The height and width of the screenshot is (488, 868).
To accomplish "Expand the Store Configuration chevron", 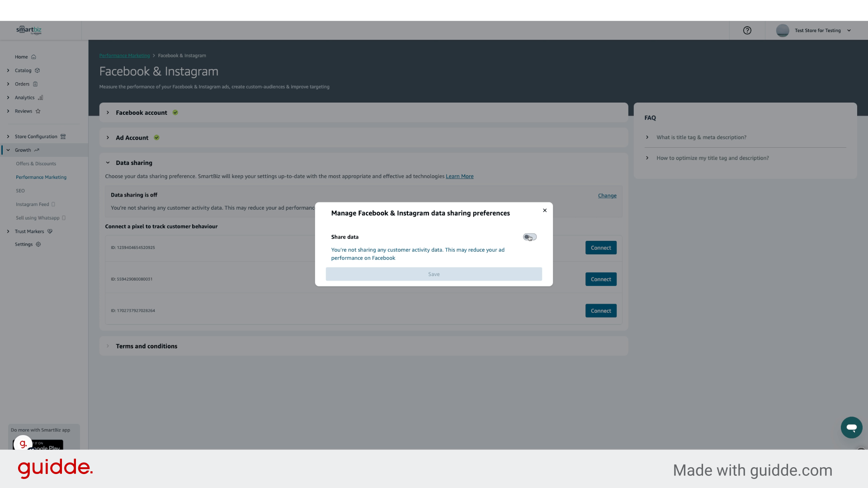I will point(8,136).
